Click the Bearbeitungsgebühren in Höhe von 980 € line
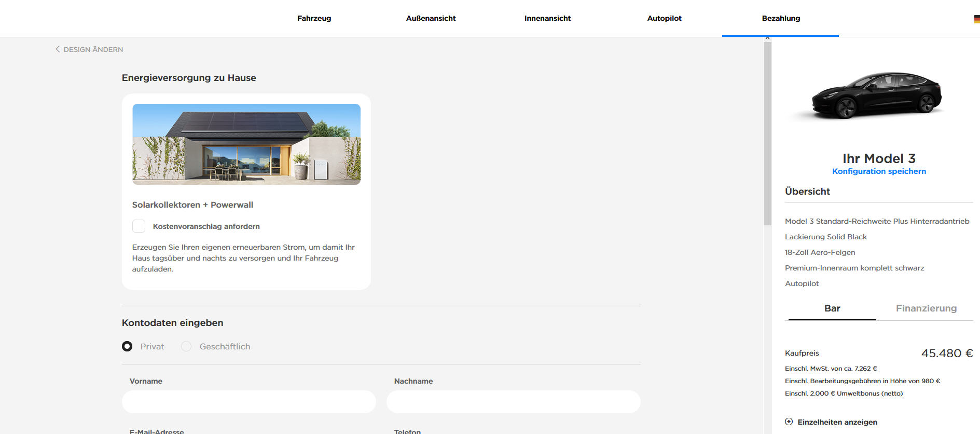980x434 pixels. click(862, 381)
